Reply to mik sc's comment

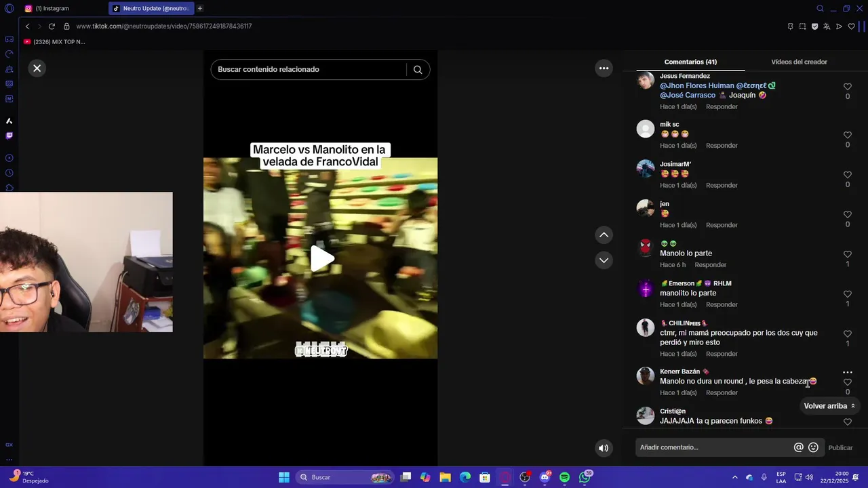coord(722,146)
